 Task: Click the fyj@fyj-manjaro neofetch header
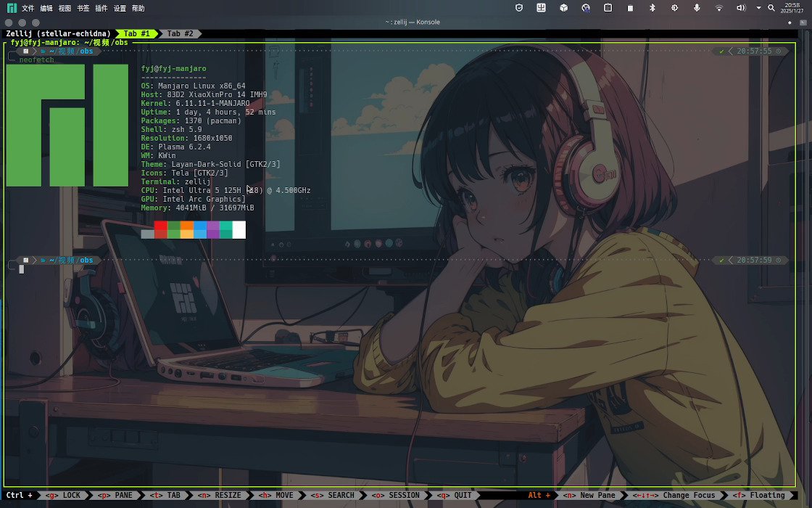click(173, 68)
